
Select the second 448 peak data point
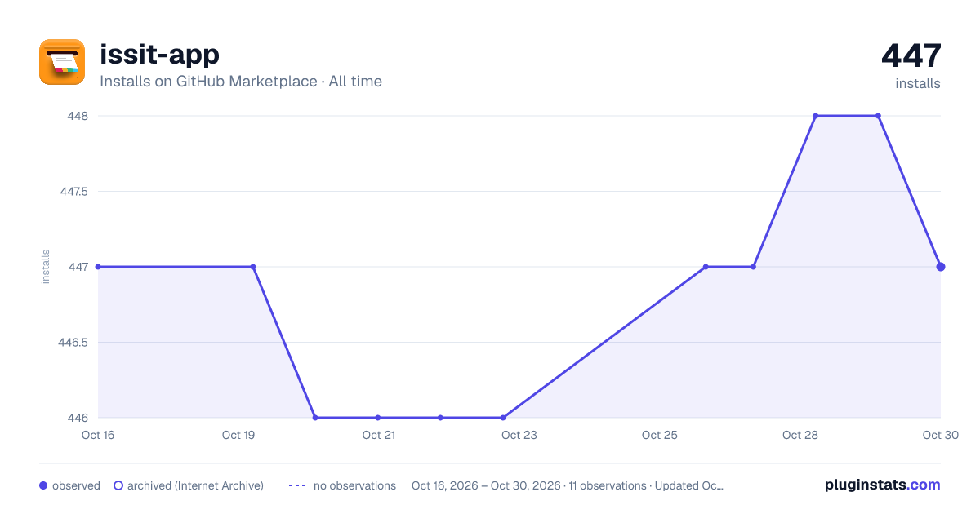click(878, 116)
